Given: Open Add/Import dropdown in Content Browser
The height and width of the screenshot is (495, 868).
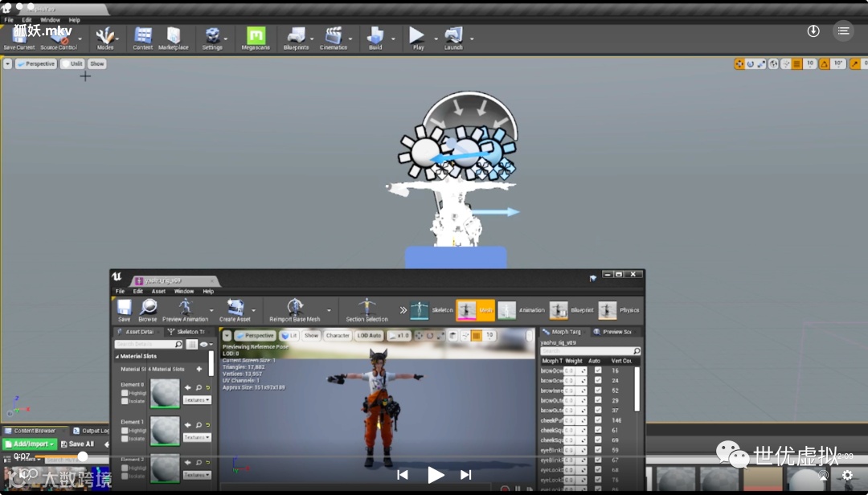Looking at the screenshot, I should click(30, 444).
